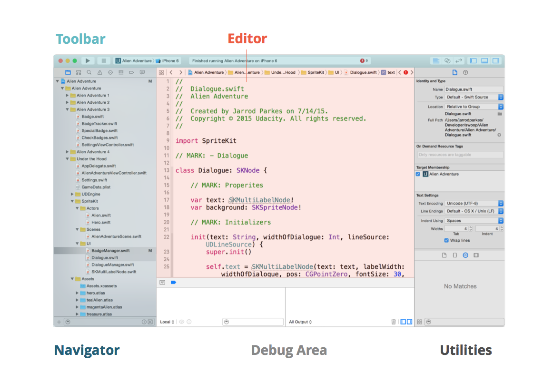Open the breakpoint navigator
553x392 pixels.
(x=131, y=72)
